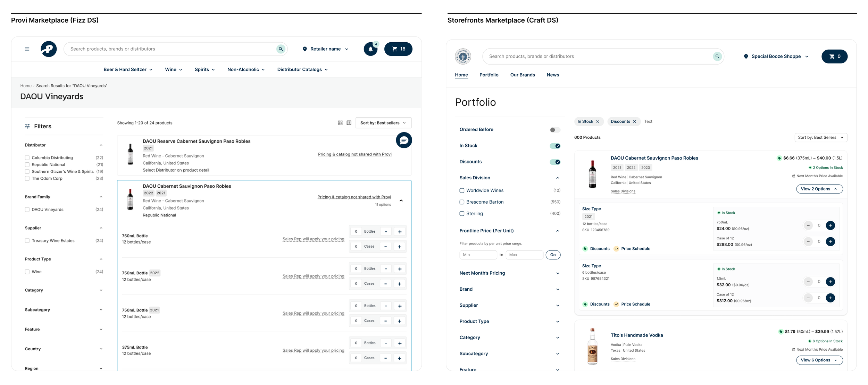Click the View 6 Options button

(819, 360)
